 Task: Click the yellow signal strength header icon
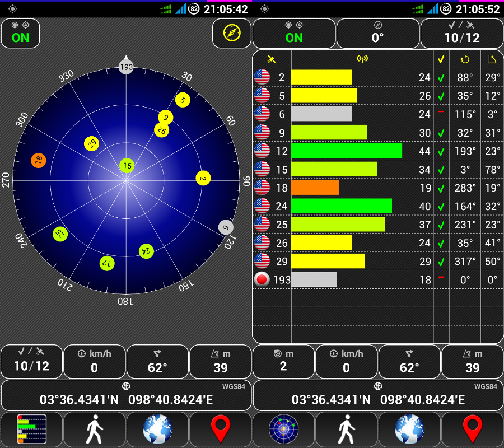362,59
